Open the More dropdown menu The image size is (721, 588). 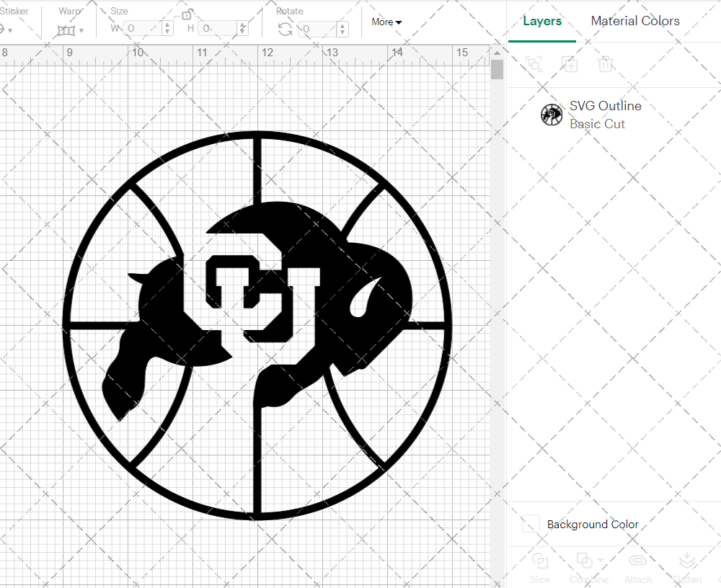pyautogui.click(x=386, y=22)
